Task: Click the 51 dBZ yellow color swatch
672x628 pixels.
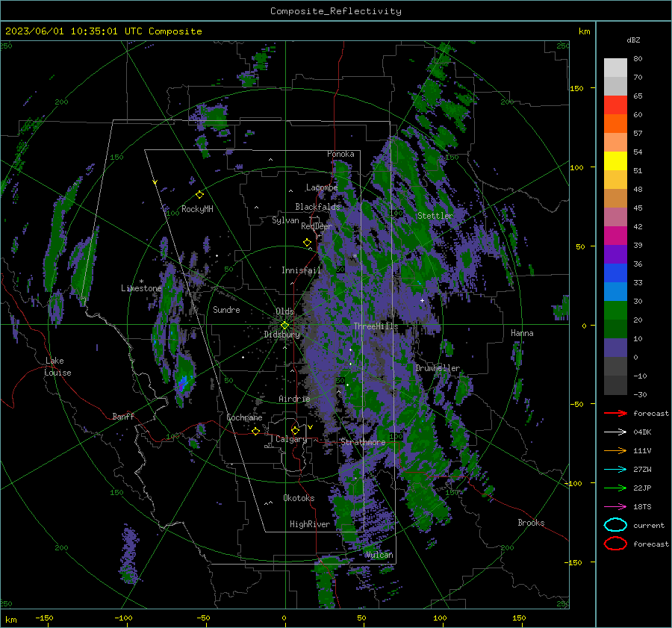Action: pos(615,161)
